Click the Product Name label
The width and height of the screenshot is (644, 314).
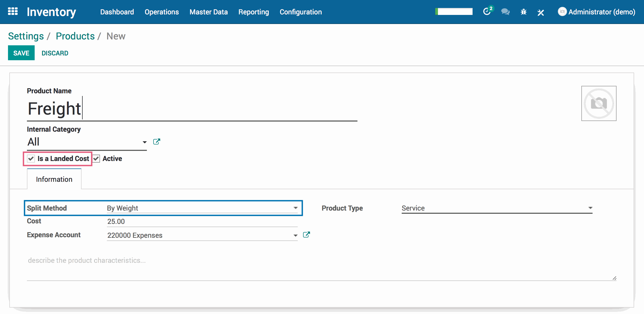(49, 91)
